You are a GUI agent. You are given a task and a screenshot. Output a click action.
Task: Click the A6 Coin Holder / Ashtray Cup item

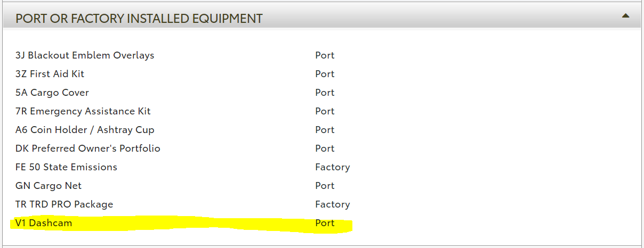point(85,130)
